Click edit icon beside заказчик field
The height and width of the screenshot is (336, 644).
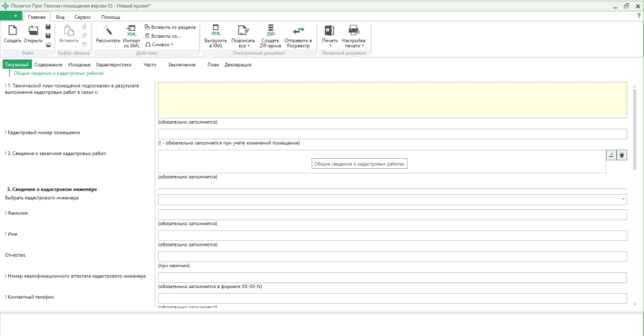[x=611, y=155]
